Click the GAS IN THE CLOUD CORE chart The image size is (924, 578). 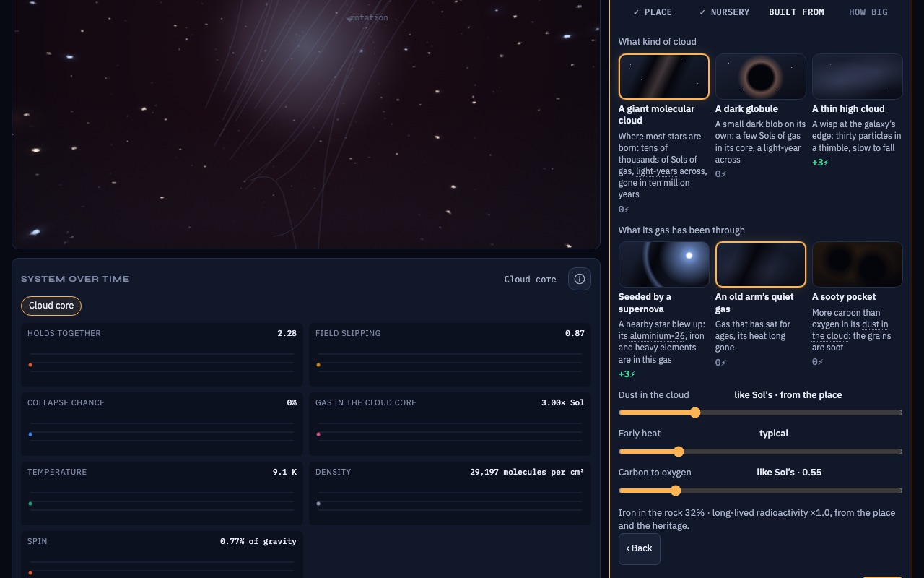[450, 423]
